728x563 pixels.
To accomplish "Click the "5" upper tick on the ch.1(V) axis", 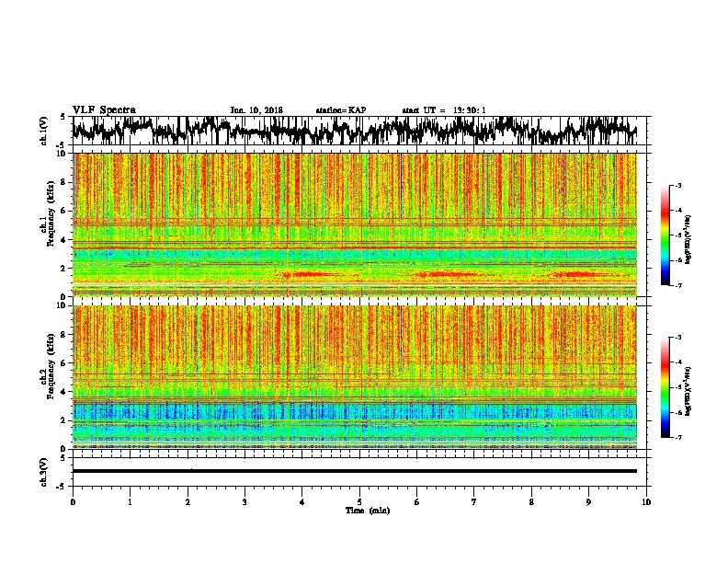I will 63,117.
